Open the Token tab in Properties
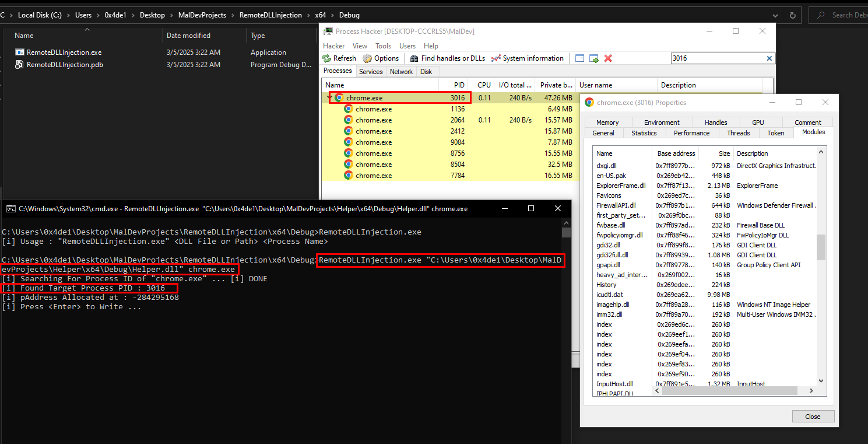 pyautogui.click(x=776, y=133)
